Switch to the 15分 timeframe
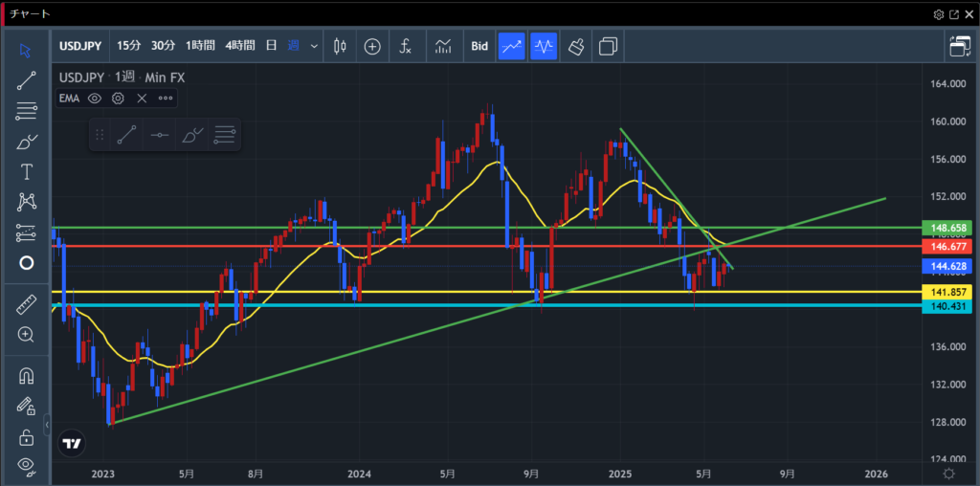980x486 pixels. (x=129, y=46)
